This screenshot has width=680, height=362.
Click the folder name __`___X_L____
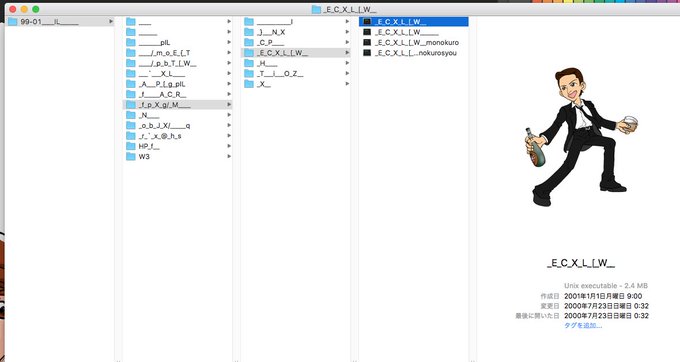point(162,74)
